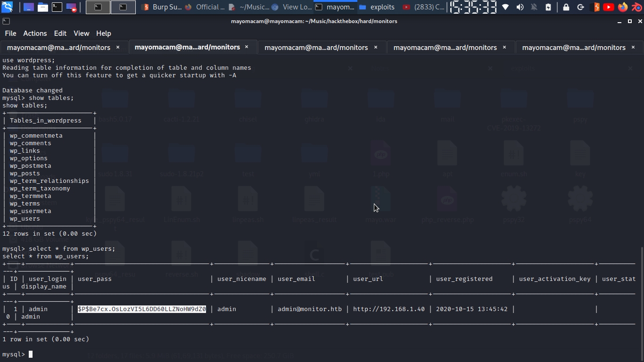Select the active second terminal tab
Image resolution: width=644 pixels, height=362 pixels.
click(x=193, y=47)
